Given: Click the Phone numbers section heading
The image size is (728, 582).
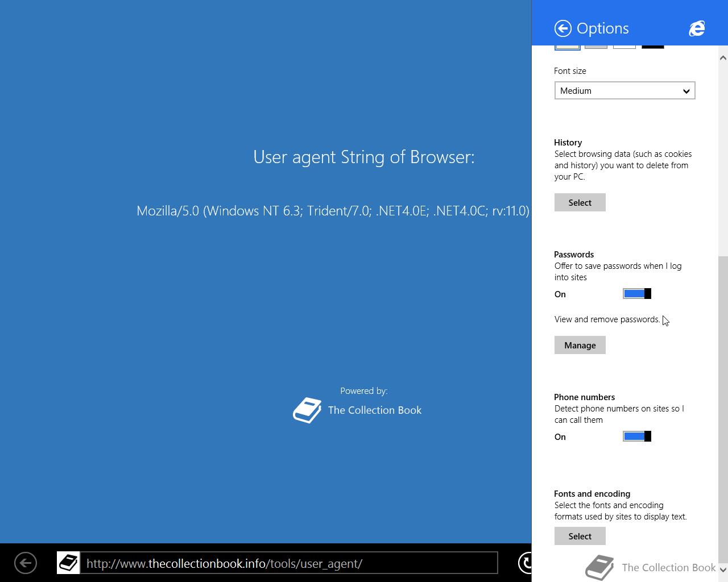Looking at the screenshot, I should coord(584,397).
